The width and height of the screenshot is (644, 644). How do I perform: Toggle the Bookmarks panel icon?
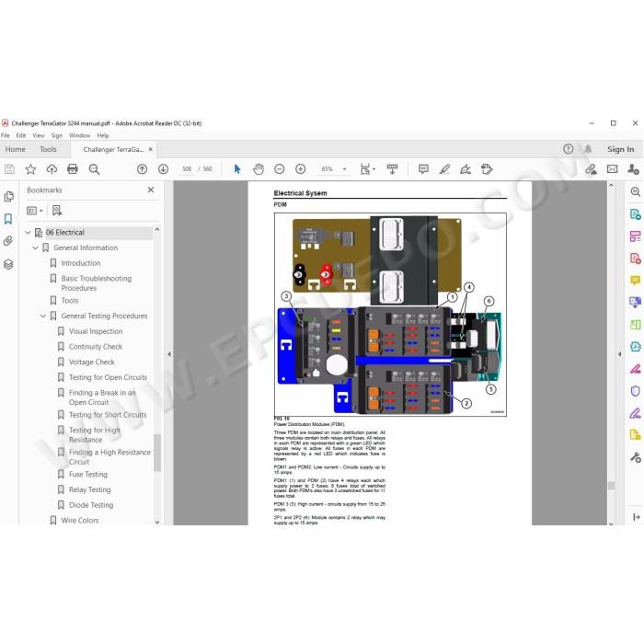click(8, 219)
